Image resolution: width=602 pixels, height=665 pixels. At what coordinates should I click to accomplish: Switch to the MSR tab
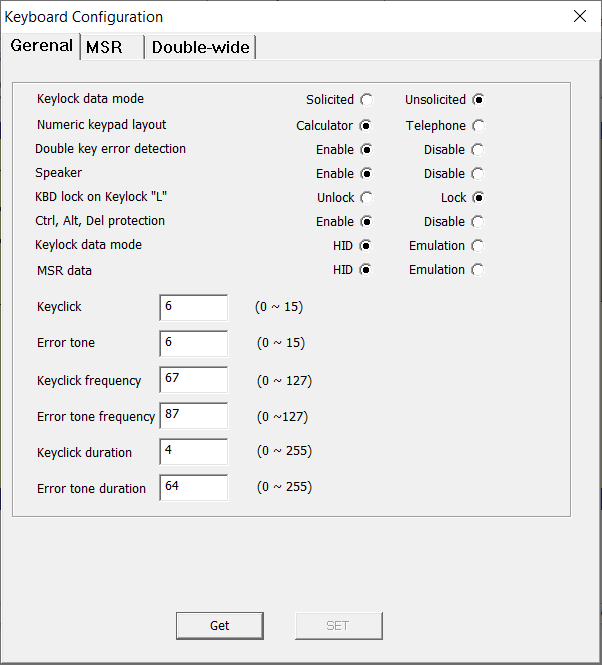click(x=112, y=47)
